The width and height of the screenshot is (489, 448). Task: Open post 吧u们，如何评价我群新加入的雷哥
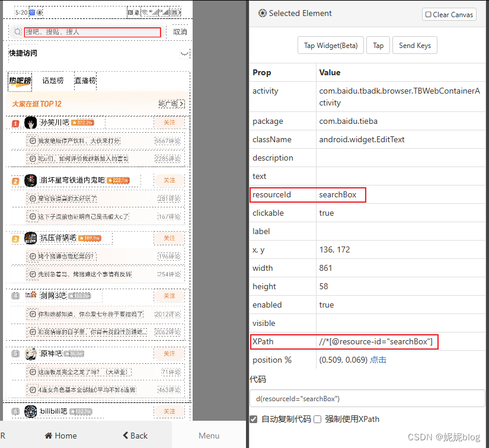point(83,159)
